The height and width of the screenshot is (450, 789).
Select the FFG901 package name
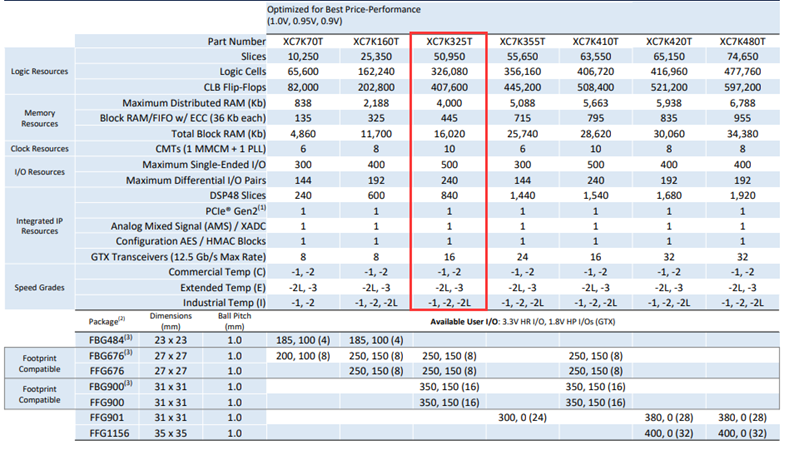pyautogui.click(x=106, y=417)
